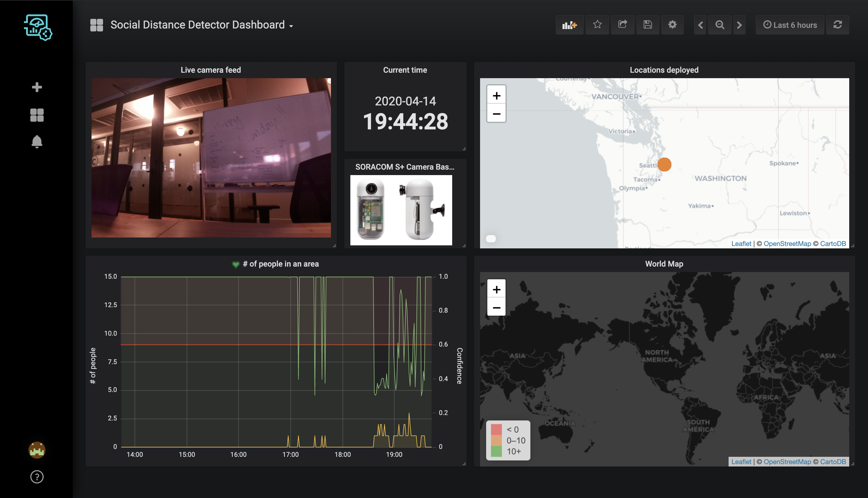
Task: Shift time range forward arrow
Action: (x=739, y=25)
